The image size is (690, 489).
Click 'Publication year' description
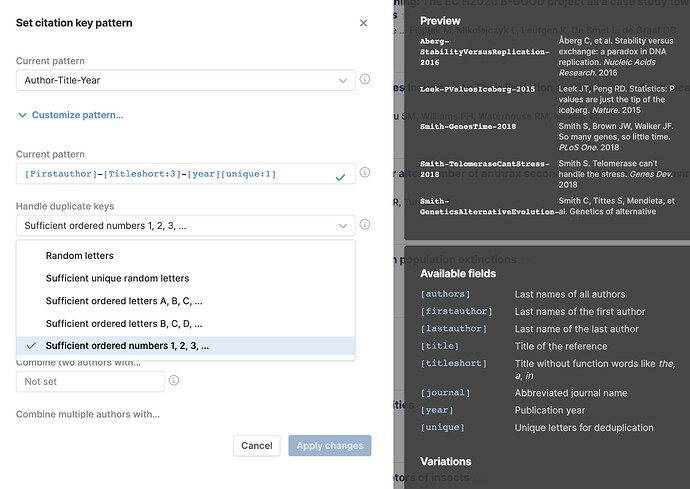coord(550,411)
